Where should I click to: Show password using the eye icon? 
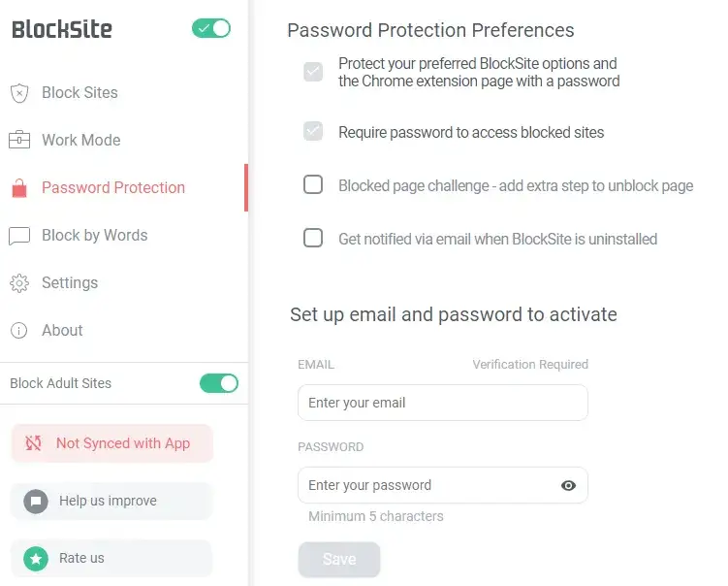pos(568,485)
